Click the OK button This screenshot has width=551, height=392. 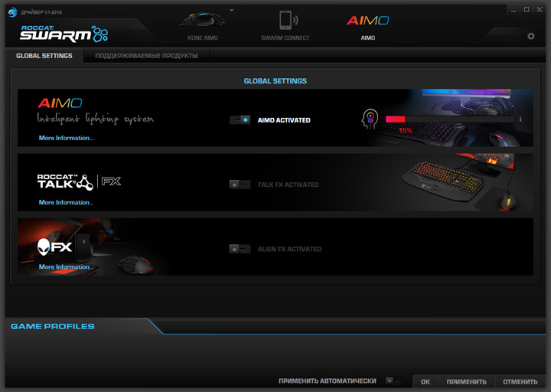click(x=425, y=381)
